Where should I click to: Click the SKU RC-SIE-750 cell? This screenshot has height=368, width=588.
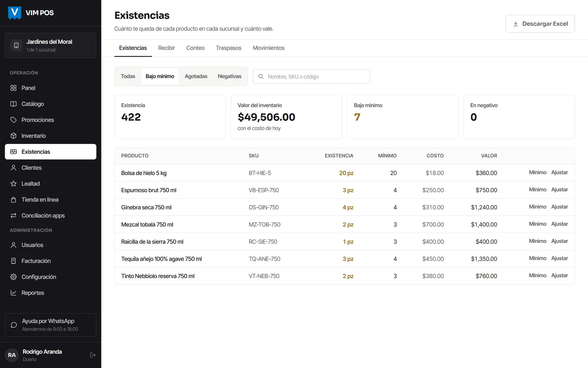pyautogui.click(x=263, y=242)
